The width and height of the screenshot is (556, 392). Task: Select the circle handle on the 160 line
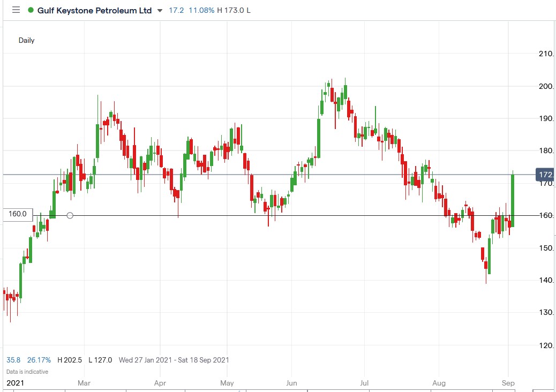pos(70,215)
